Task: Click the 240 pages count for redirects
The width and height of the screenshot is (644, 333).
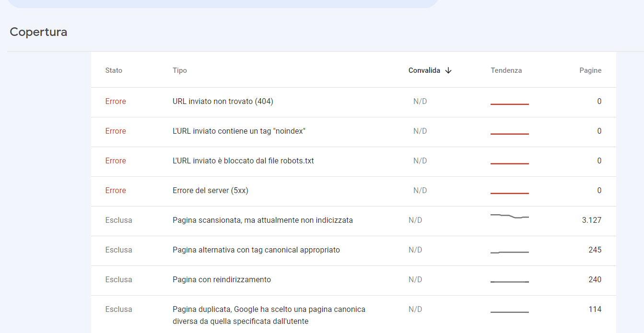Action: (x=595, y=280)
